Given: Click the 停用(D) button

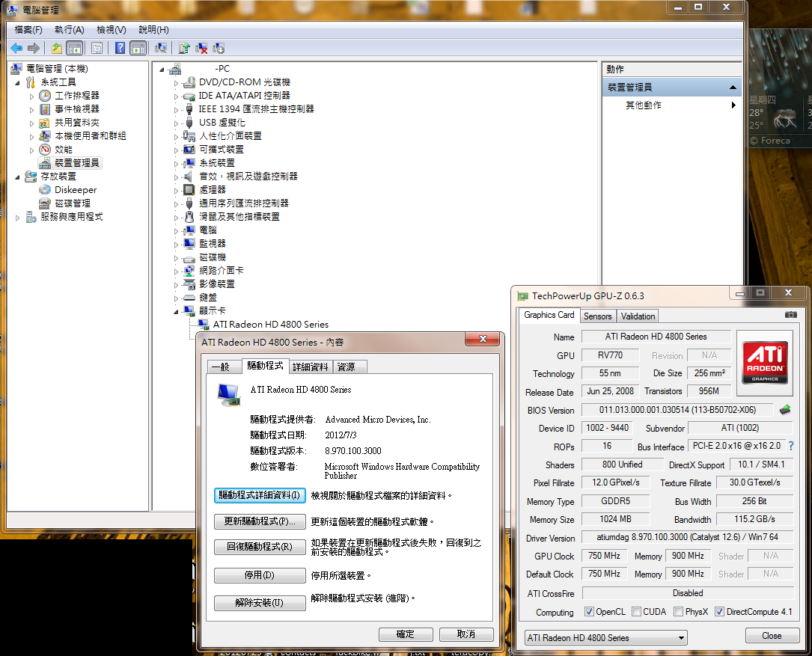Looking at the screenshot, I should (x=260, y=575).
